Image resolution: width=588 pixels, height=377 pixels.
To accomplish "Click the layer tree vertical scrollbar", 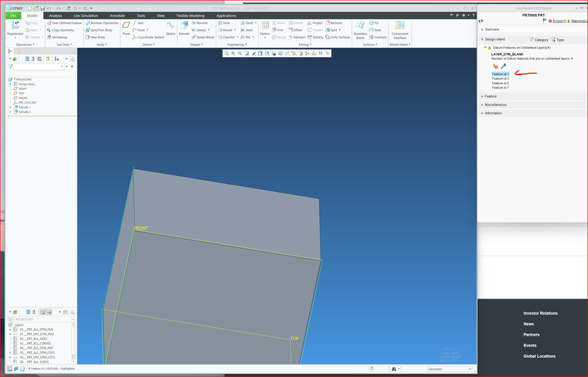I will (x=74, y=342).
